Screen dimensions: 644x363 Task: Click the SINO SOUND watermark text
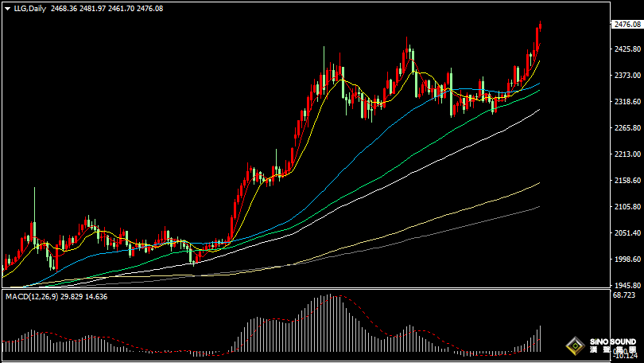612,342
